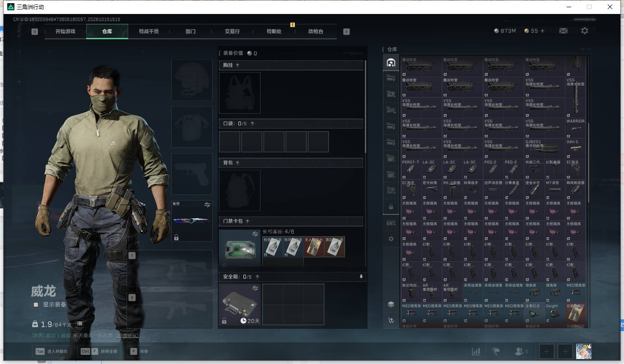Click help icon next to 门禁卡包

point(247,221)
